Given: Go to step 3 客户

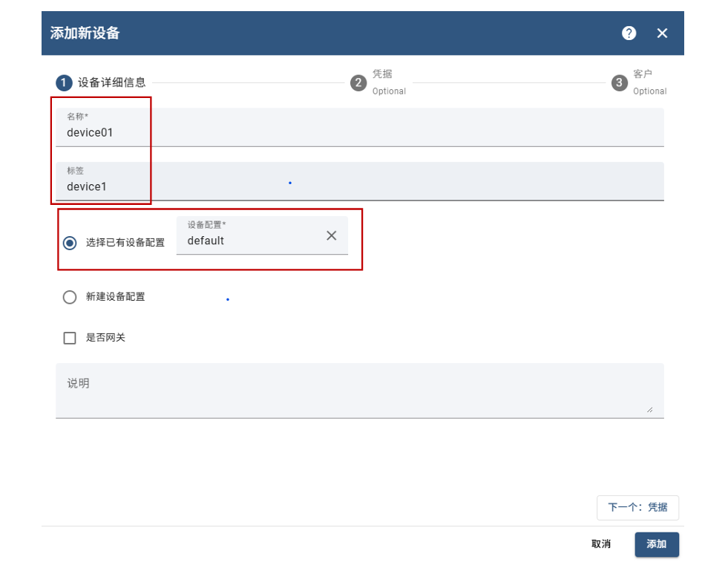Looking at the screenshot, I should pos(639,82).
